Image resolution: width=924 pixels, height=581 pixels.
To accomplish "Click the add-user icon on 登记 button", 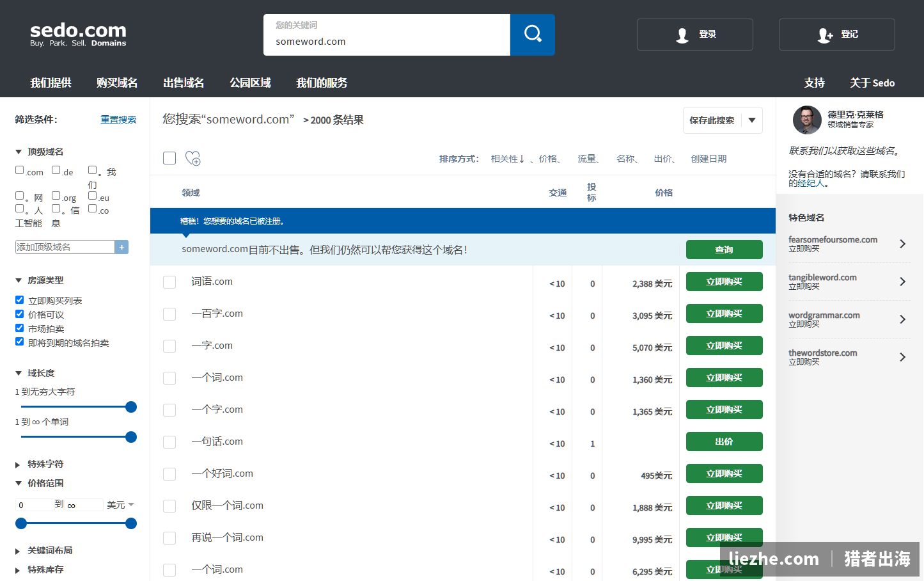I will coord(825,35).
